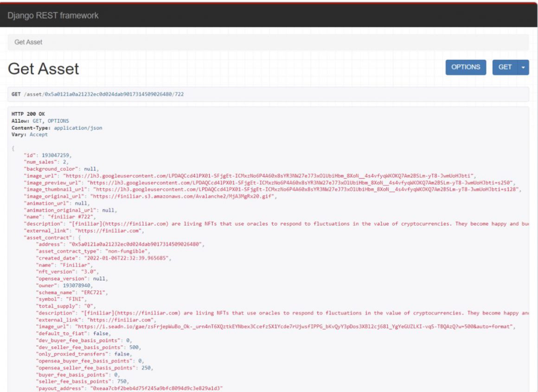This screenshot has height=392, width=538.
Task: Click the OPTIONS button
Action: (x=465, y=67)
